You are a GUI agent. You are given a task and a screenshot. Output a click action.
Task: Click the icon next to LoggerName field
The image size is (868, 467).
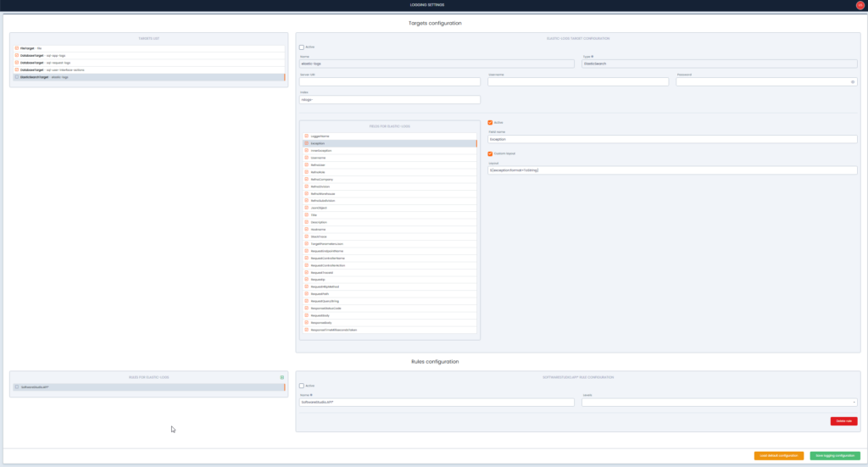pyautogui.click(x=306, y=136)
